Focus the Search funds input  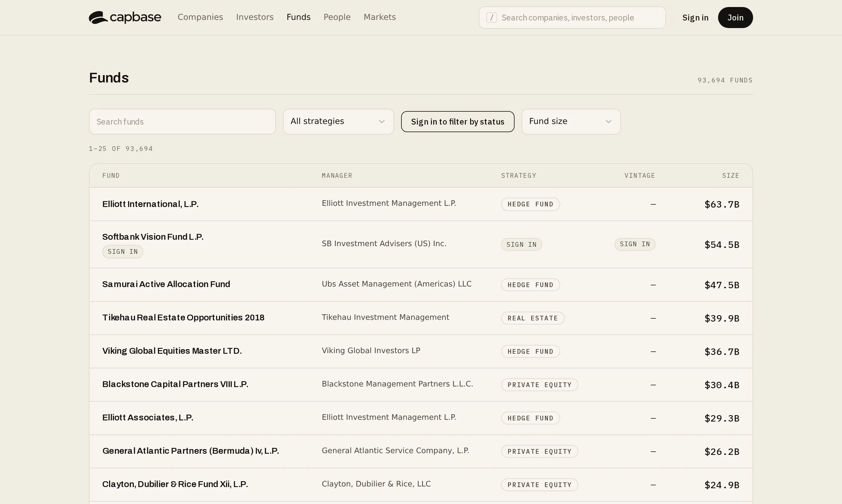pos(182,122)
